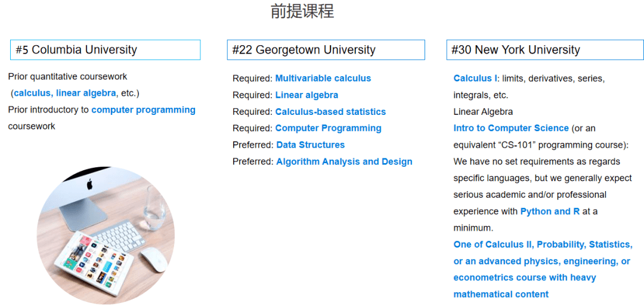Click Georgetown's 'Linear algebra' link
The width and height of the screenshot is (644, 306).
(x=306, y=95)
